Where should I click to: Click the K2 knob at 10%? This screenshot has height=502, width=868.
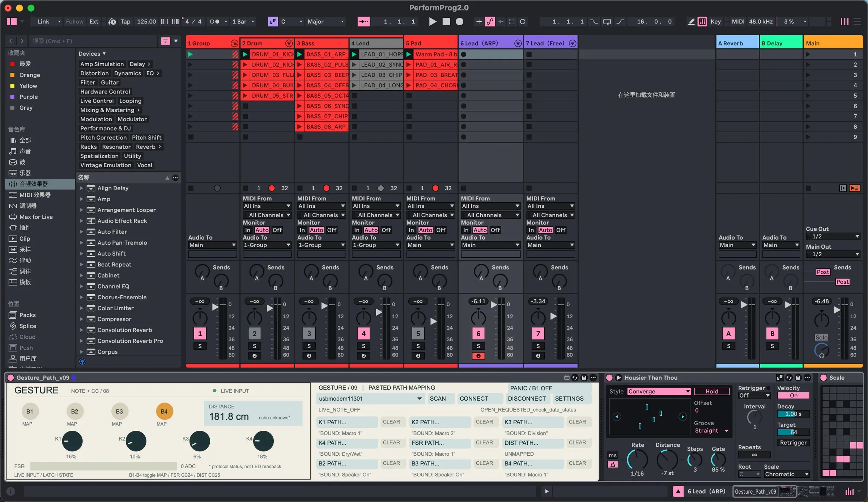tap(136, 441)
